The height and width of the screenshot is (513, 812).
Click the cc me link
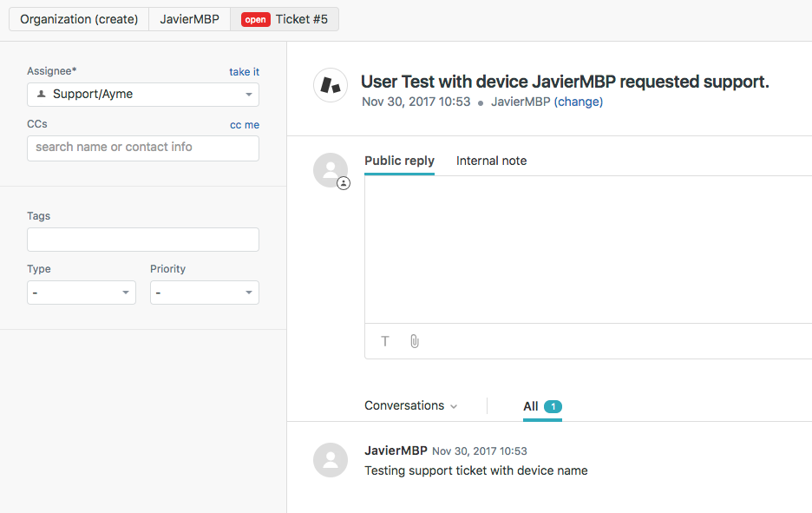pyautogui.click(x=245, y=125)
